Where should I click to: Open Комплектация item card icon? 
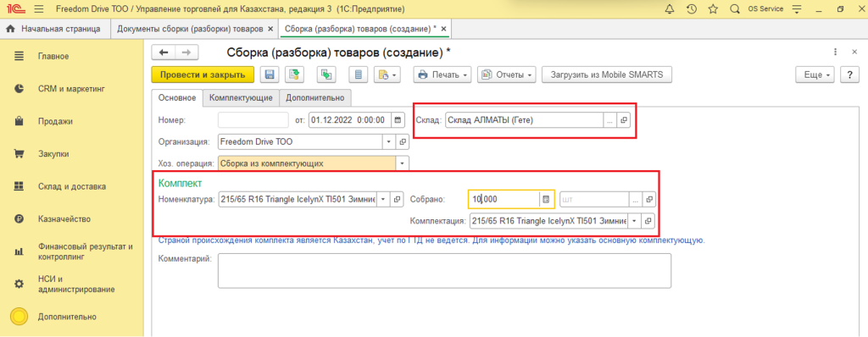coord(648,221)
